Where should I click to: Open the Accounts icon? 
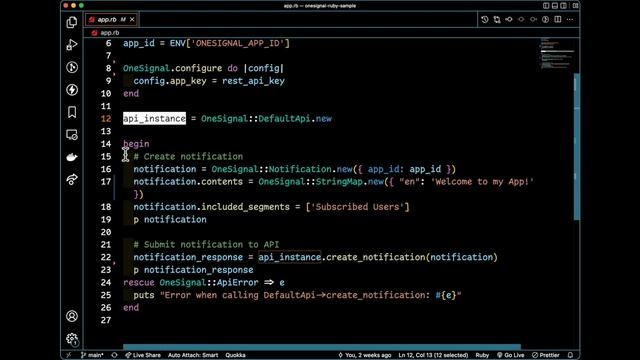[x=72, y=316]
